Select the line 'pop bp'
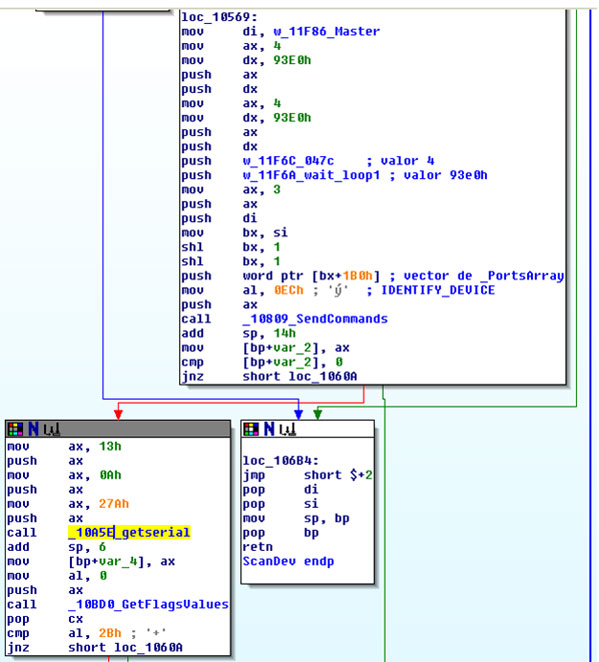599x662 pixels. click(x=281, y=533)
